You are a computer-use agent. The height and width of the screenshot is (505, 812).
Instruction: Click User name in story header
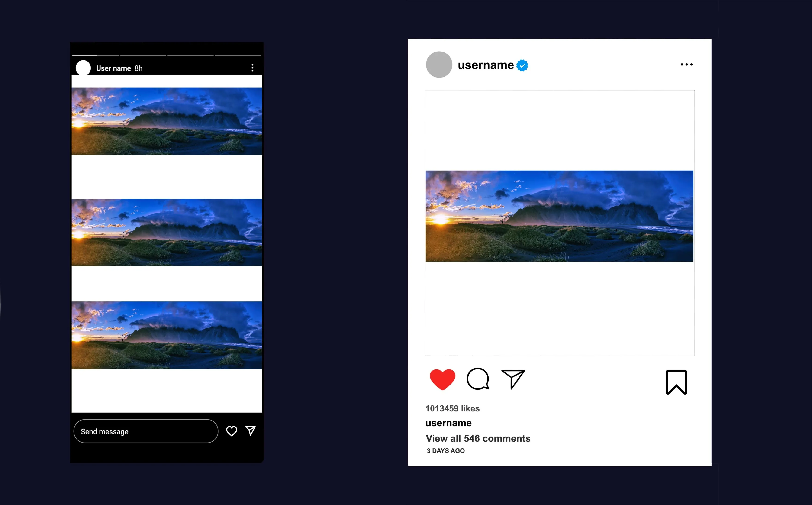pos(113,68)
